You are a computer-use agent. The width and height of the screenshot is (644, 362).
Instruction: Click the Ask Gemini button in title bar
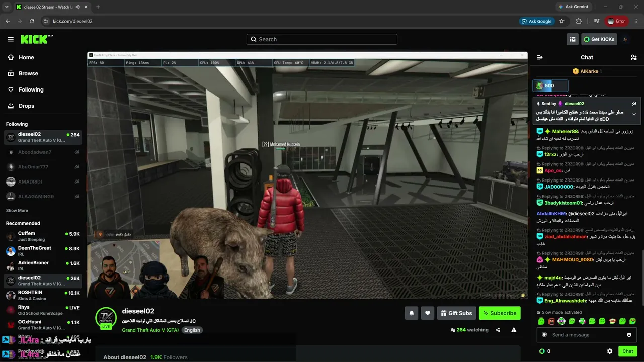pyautogui.click(x=573, y=7)
